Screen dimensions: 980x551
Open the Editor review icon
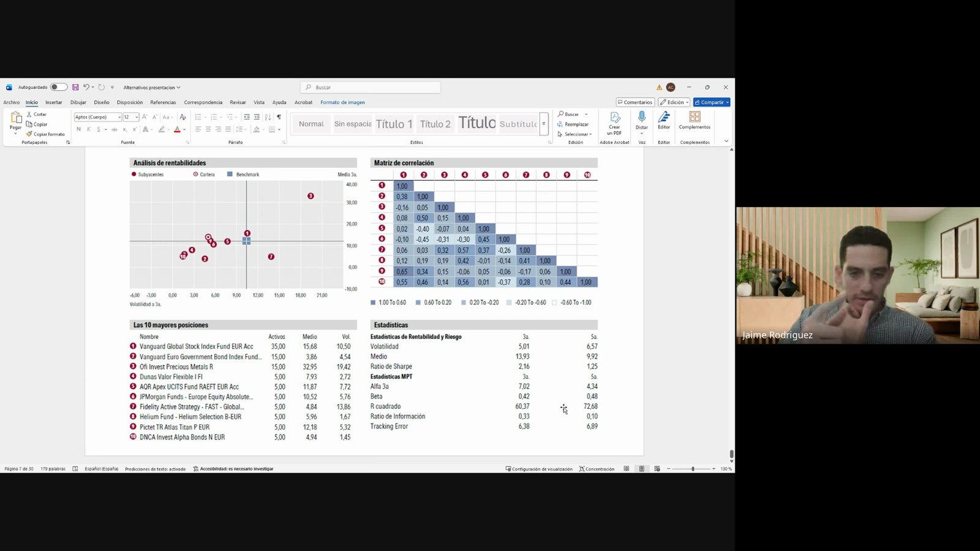(664, 120)
